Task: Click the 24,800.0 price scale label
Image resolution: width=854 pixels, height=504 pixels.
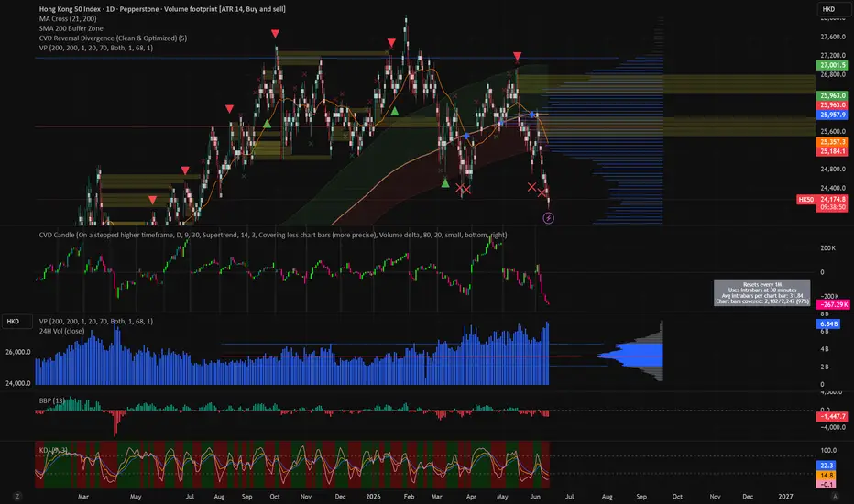Action: tap(833, 169)
